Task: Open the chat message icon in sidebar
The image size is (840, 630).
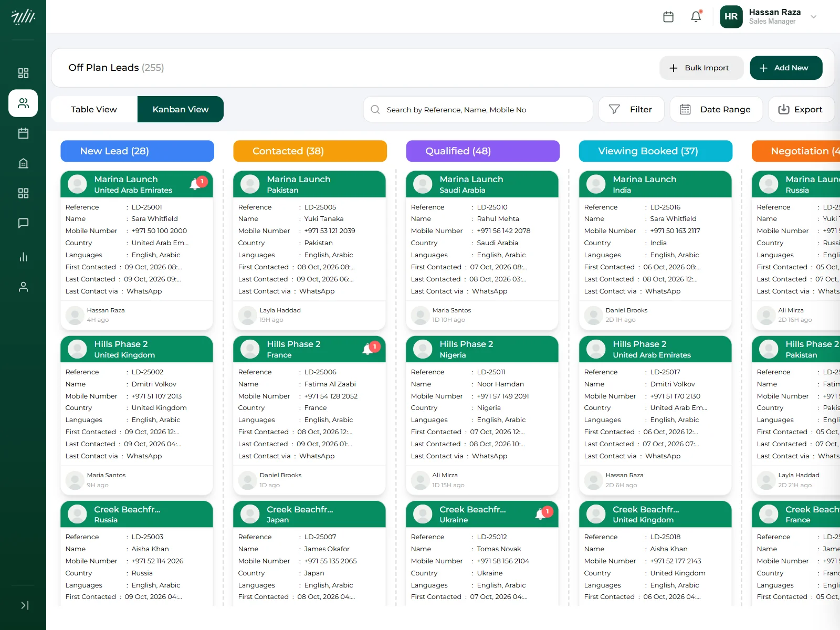Action: (x=23, y=223)
